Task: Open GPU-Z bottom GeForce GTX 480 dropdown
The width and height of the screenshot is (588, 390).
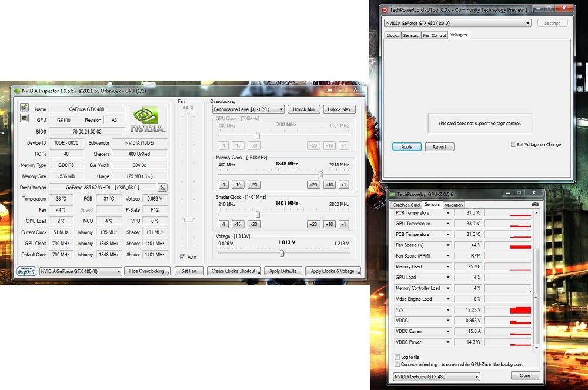Action: [436, 376]
